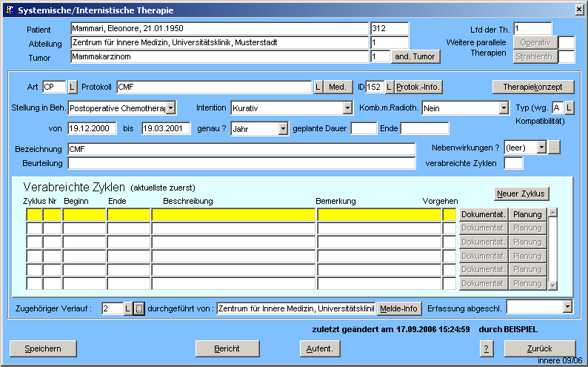Viewport: 588px width, 367px height.
Task: Click the L button beside Typ field
Action: (569, 108)
